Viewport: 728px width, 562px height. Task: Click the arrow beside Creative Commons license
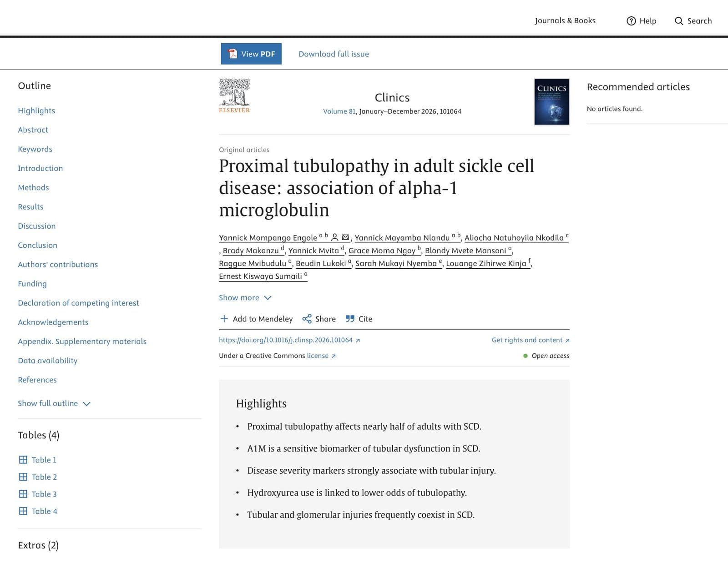pyautogui.click(x=334, y=356)
